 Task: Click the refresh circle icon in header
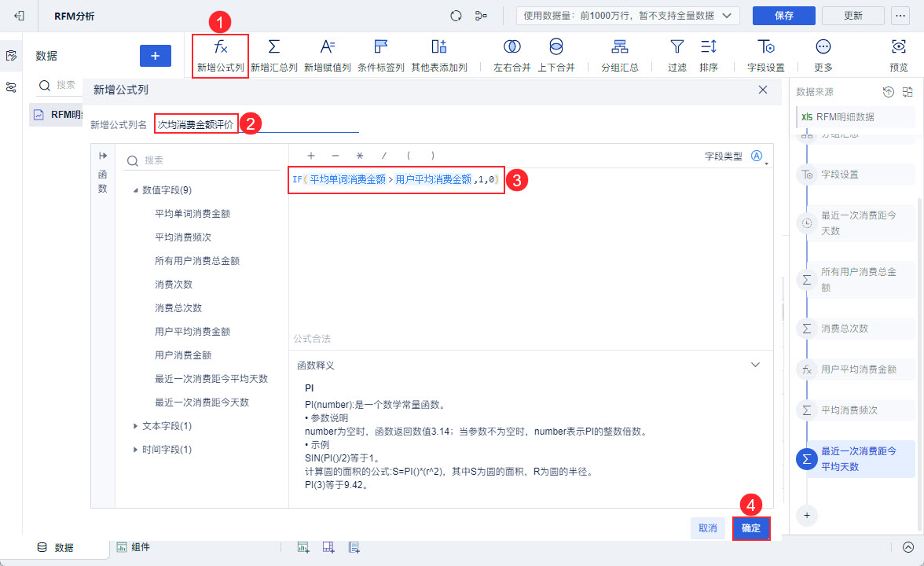[x=456, y=16]
